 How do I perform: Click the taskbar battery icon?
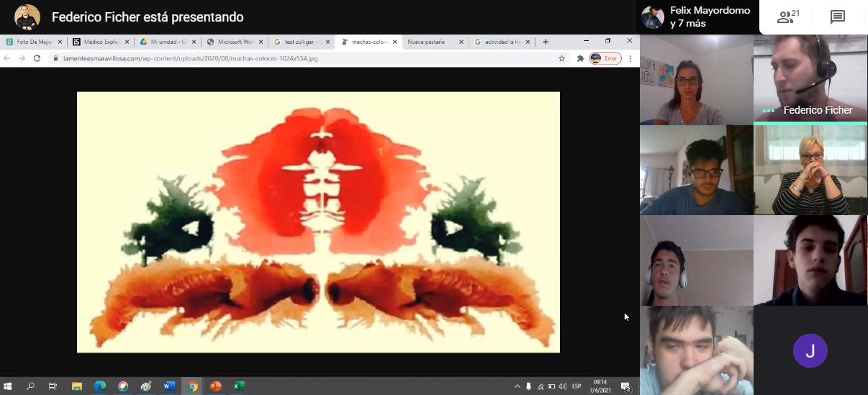551,386
